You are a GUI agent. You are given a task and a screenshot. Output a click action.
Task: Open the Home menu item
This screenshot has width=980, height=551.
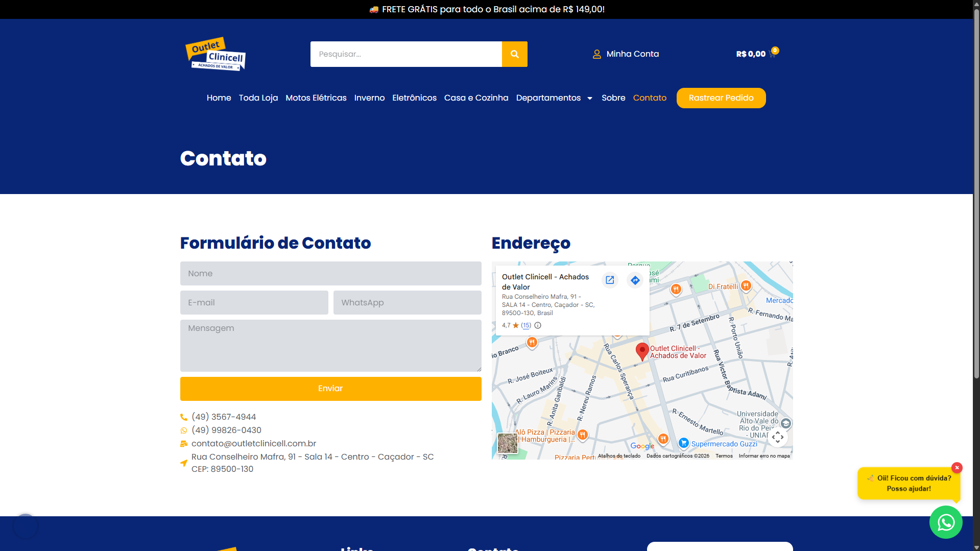[219, 98]
